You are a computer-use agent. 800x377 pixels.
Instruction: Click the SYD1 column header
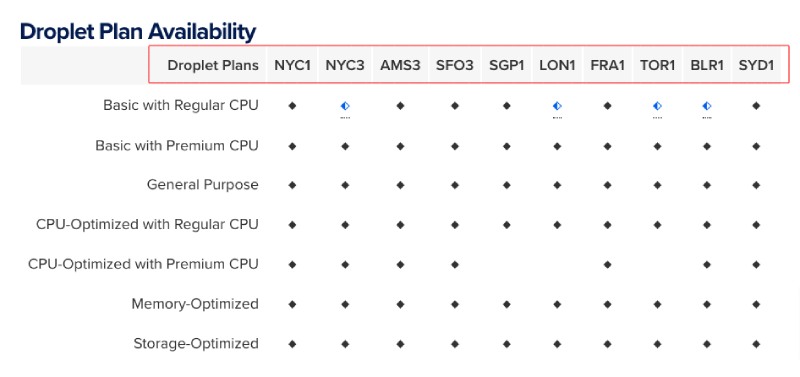point(756,65)
